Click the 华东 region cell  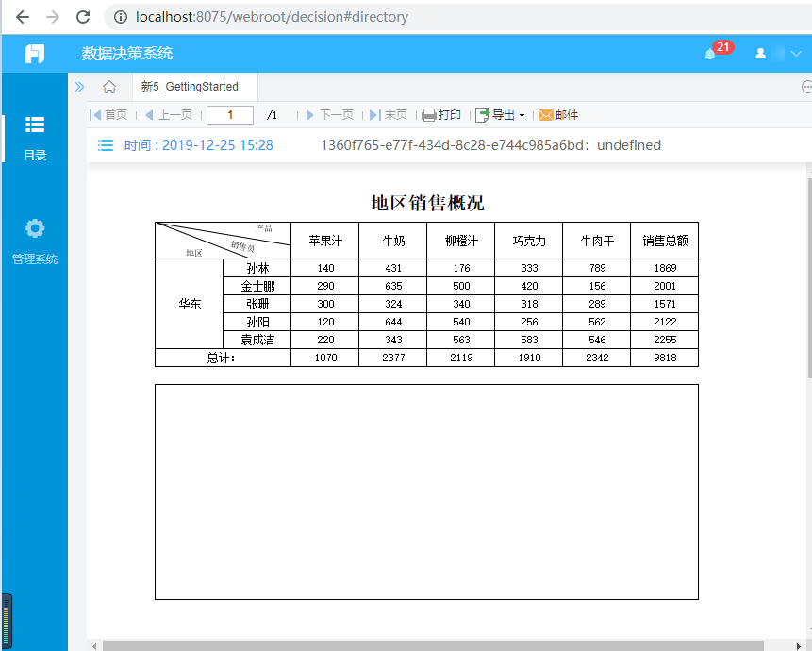pos(190,304)
